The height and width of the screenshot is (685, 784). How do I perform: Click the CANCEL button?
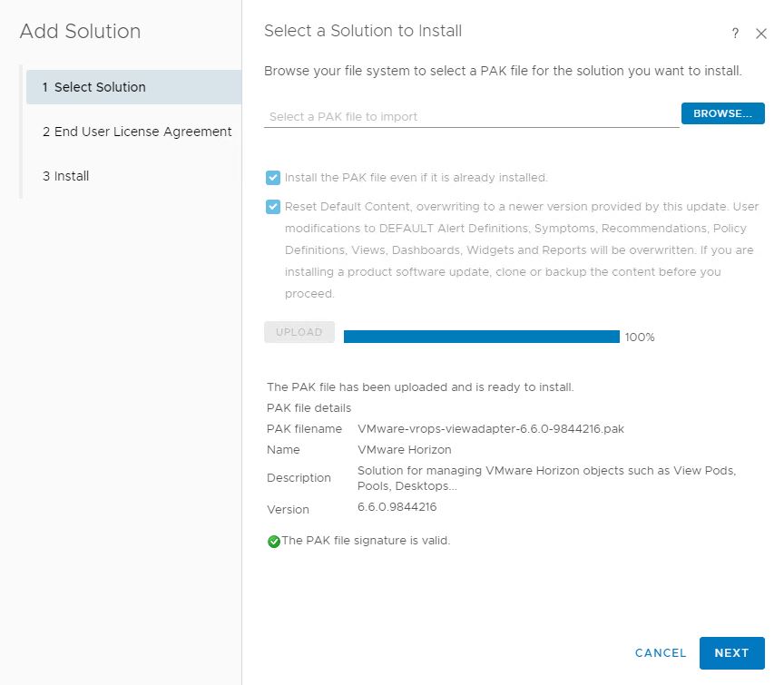click(661, 653)
